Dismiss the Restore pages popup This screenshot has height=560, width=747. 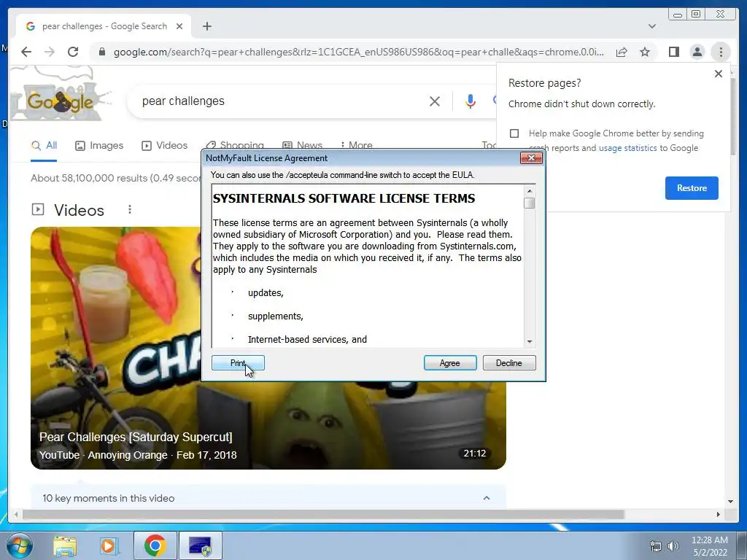pos(719,74)
